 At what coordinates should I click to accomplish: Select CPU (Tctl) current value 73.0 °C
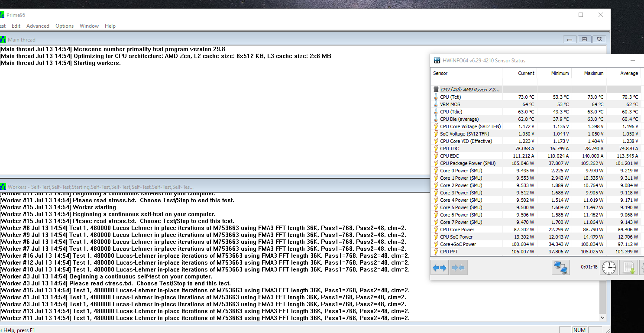pyautogui.click(x=526, y=97)
